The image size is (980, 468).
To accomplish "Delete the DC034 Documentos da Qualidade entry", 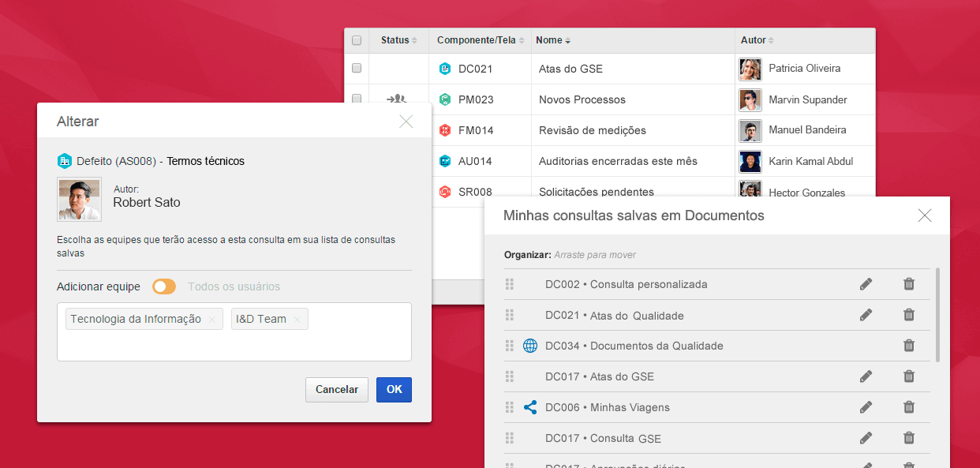I will coord(909,346).
